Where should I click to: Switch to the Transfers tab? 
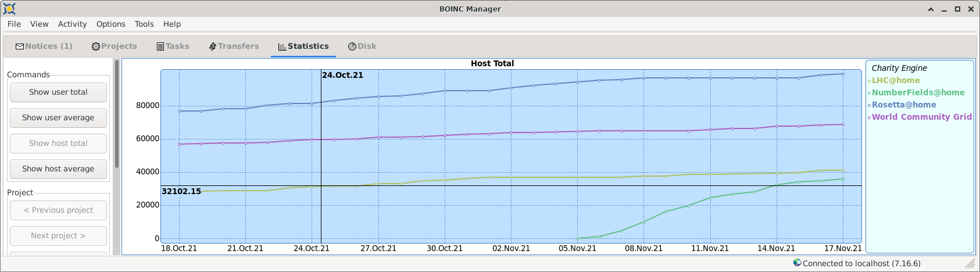point(234,46)
